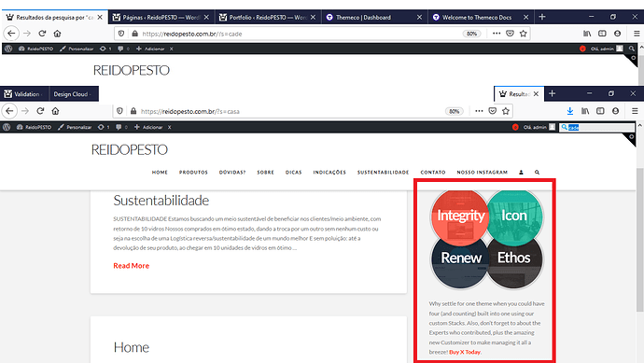Open Firefox account in the front browser window
The width and height of the screenshot is (644, 363).
click(615, 111)
